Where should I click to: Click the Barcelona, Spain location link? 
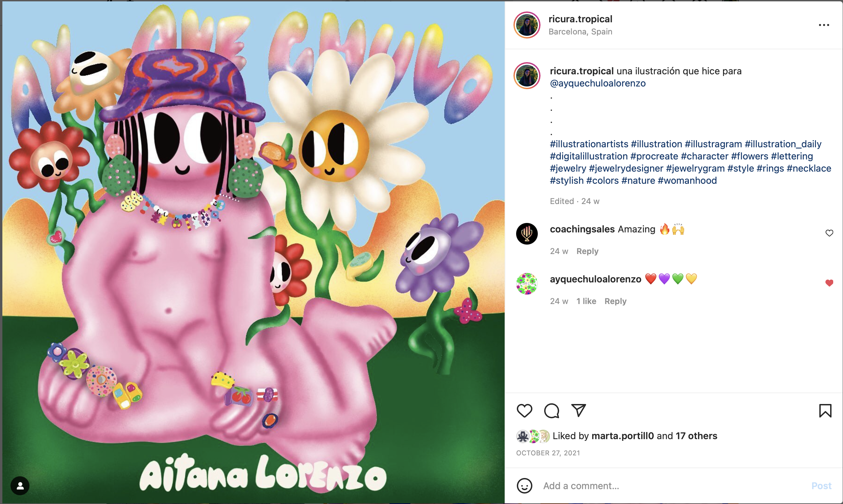pos(580,32)
